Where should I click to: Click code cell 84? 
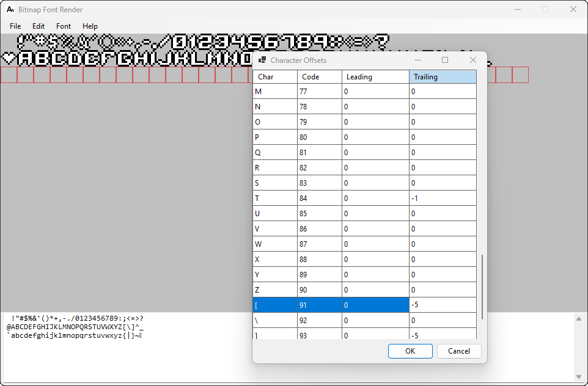[x=320, y=198]
